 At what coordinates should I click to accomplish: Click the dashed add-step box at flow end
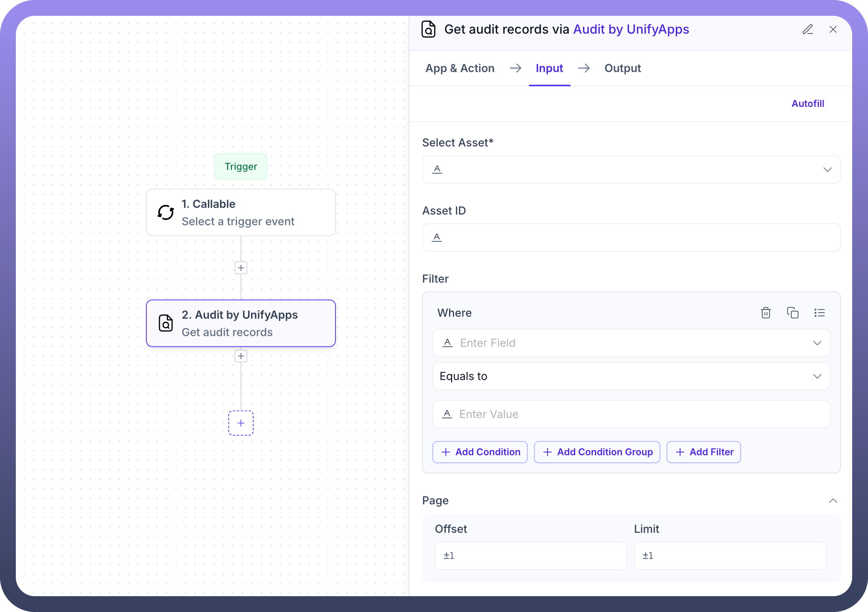pos(241,423)
